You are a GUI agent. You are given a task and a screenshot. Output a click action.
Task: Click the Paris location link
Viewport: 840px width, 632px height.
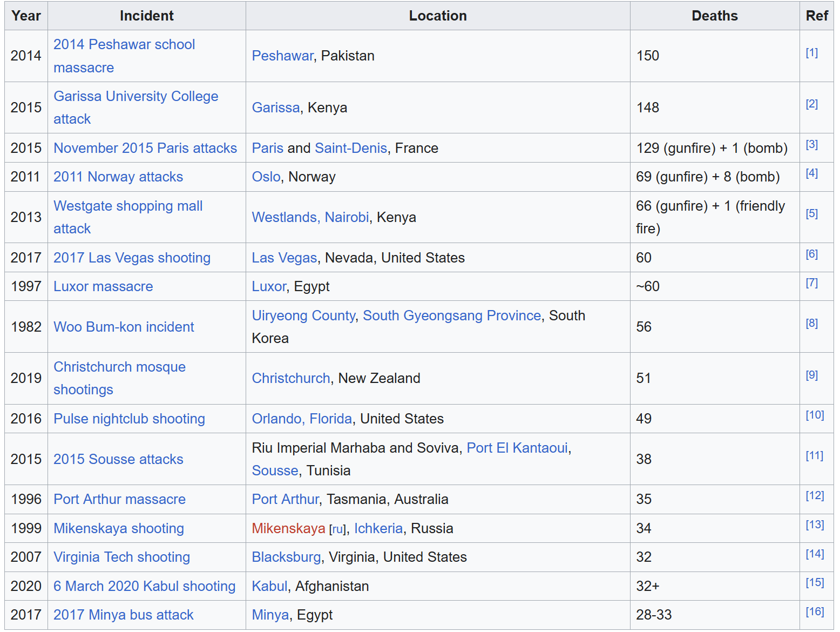(x=268, y=148)
